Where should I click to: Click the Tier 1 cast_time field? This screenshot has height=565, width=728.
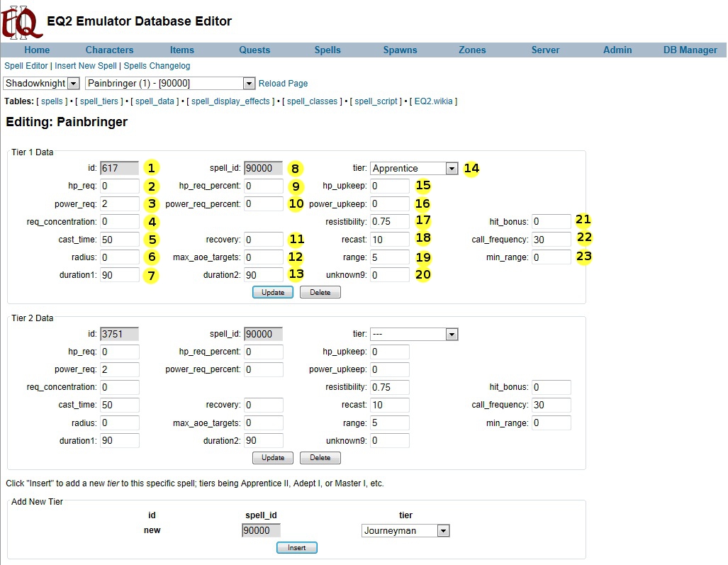coord(119,240)
